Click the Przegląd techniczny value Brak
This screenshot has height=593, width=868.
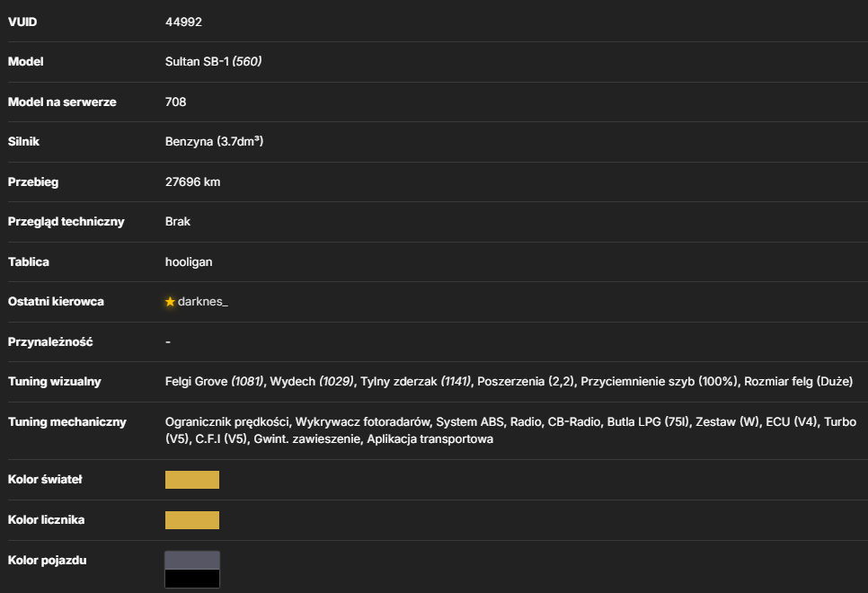tap(178, 221)
